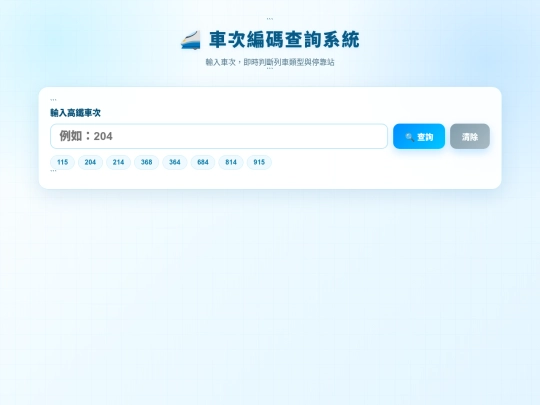Click the 車次編碼查詢系統 heading
The image size is (540, 405).
(x=284, y=40)
